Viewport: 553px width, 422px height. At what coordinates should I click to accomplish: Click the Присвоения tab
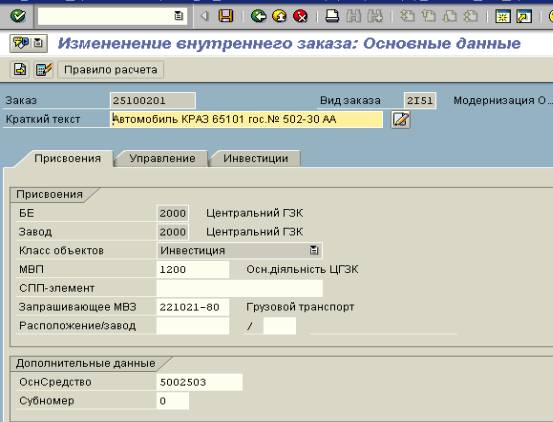(67, 158)
